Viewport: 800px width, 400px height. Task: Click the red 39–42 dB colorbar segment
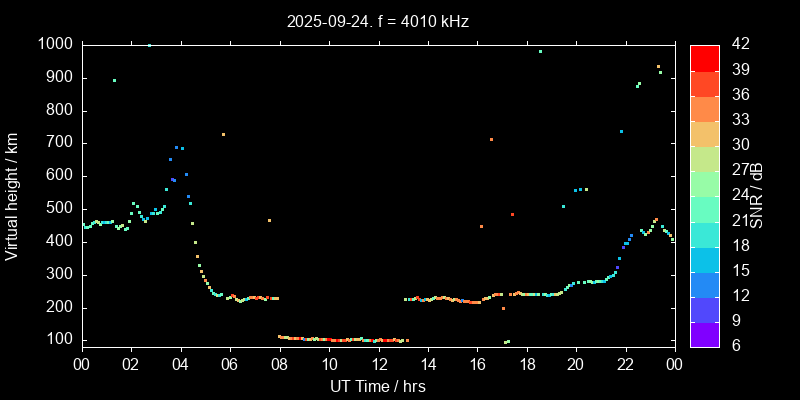pos(705,57)
